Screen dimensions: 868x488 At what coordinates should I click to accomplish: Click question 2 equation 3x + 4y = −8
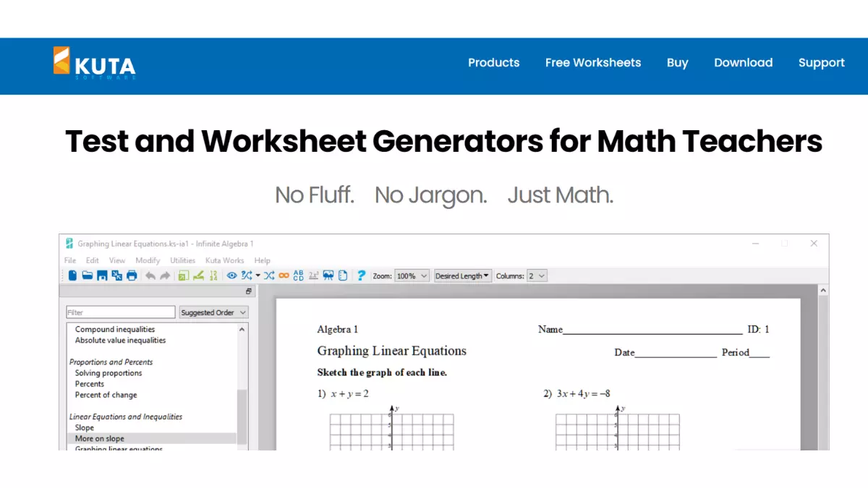click(584, 394)
